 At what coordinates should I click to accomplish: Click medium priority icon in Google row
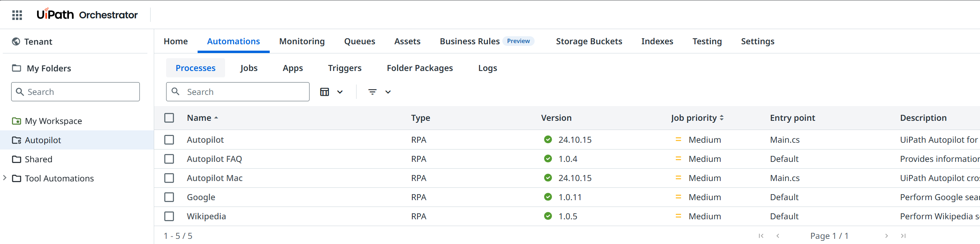click(678, 197)
